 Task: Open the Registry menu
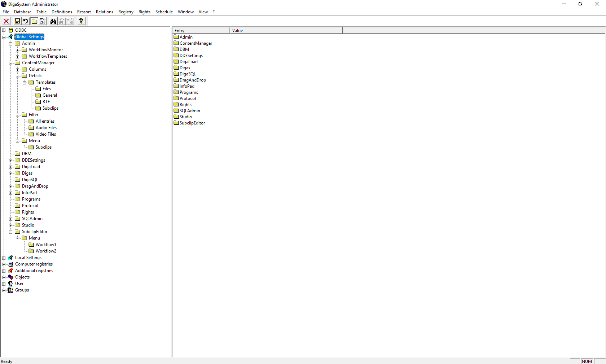coord(126,12)
